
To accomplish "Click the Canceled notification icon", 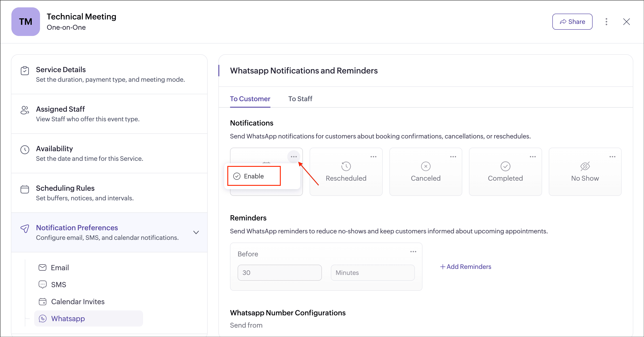I will [426, 166].
